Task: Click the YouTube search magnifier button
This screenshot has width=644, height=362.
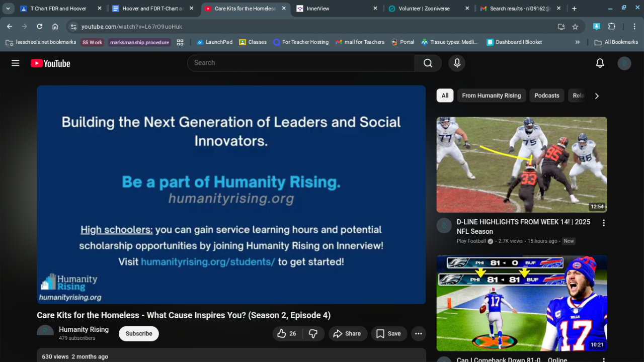Action: [x=428, y=63]
